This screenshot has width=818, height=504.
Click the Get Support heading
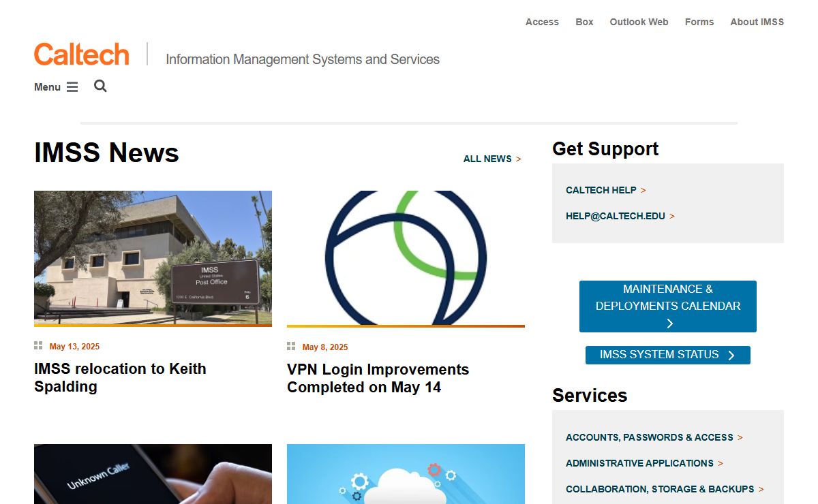click(x=605, y=148)
